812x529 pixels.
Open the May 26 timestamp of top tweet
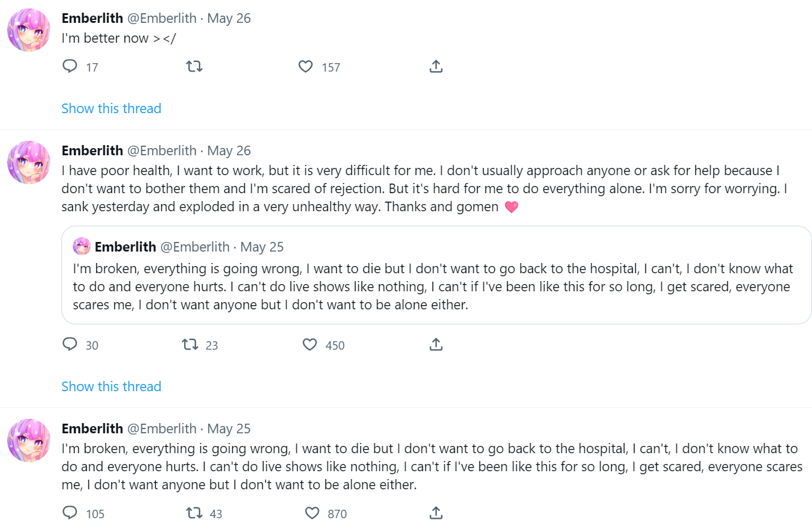(x=229, y=19)
